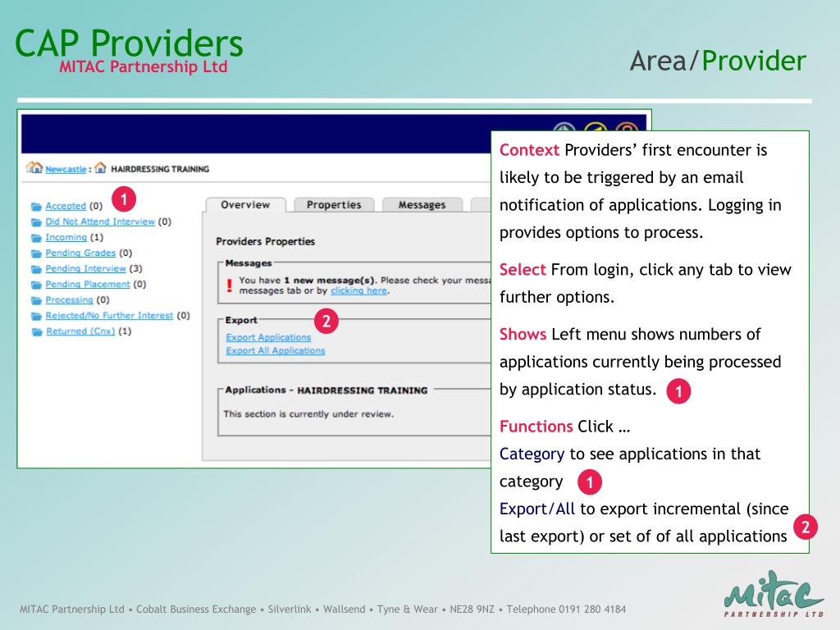Screen dimensions: 840x630
Task: Switch to the Properties tab
Action: (334, 204)
